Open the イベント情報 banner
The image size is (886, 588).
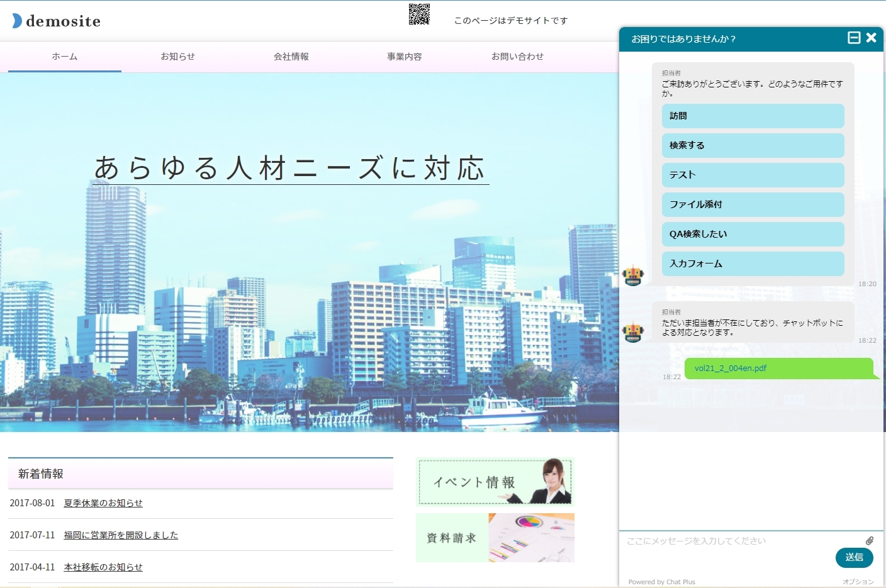pos(495,482)
